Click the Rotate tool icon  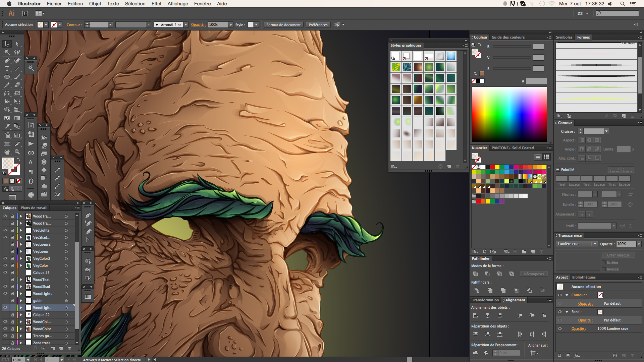pyautogui.click(x=6, y=93)
